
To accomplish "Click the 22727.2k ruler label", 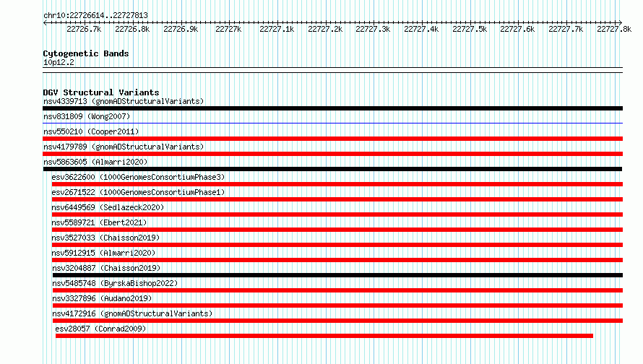I will tap(325, 29).
